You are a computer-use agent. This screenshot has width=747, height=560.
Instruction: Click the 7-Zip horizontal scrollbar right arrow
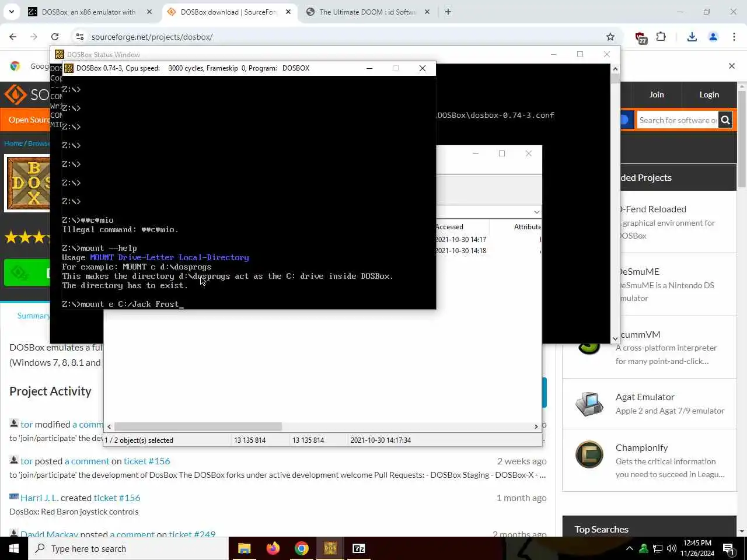[536, 426]
